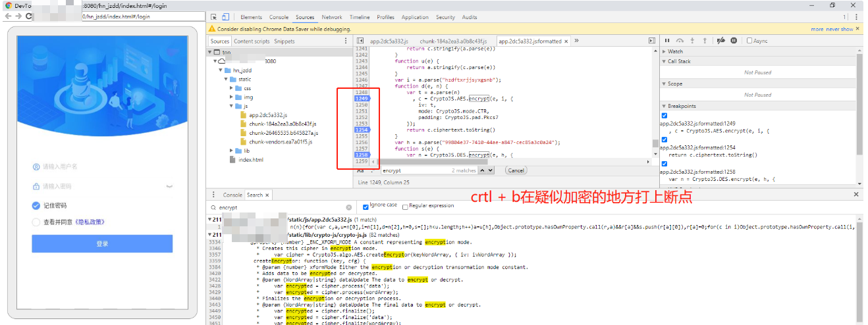Viewport: 868px width, 325px height.
Task: Disable the Ignore case checkbox
Action: coord(366,207)
